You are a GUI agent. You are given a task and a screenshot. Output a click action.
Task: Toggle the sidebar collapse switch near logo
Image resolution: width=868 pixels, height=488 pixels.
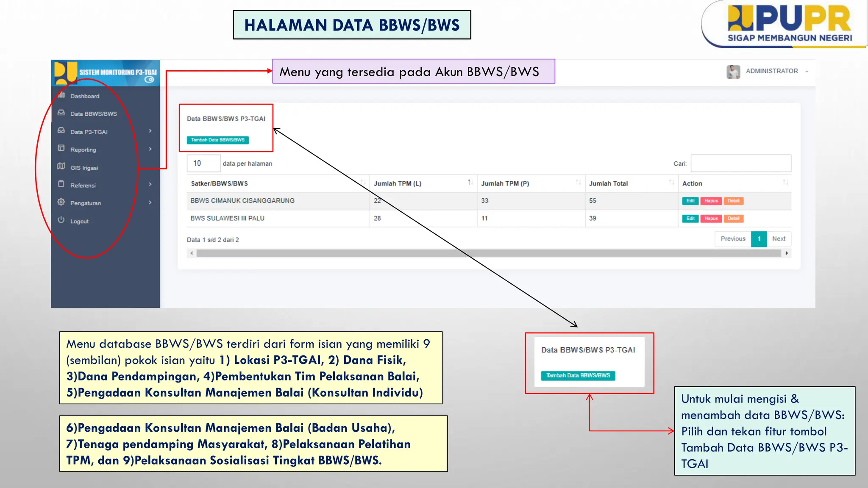pyautogui.click(x=149, y=80)
